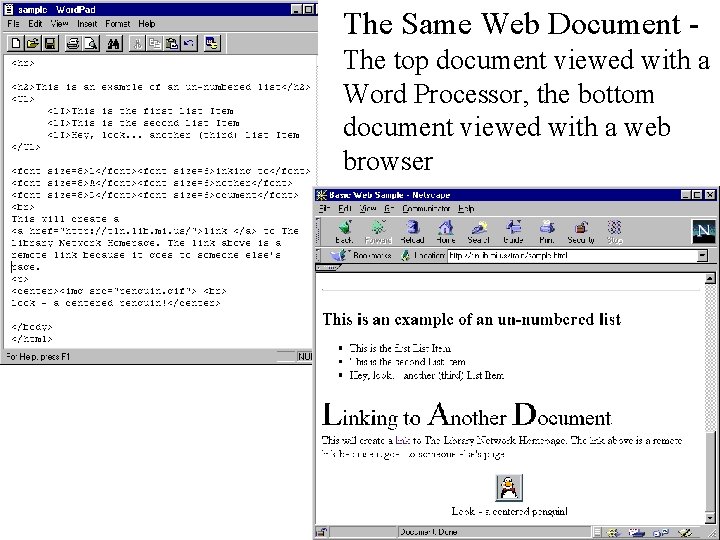Image resolution: width=720 pixels, height=540 pixels.
Task: Click the security padlock in Netscape status bar
Action: (x=322, y=532)
